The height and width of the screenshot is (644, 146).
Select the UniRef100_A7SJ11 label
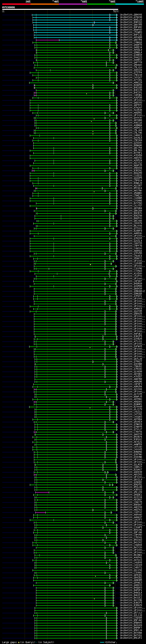pos(131,341)
